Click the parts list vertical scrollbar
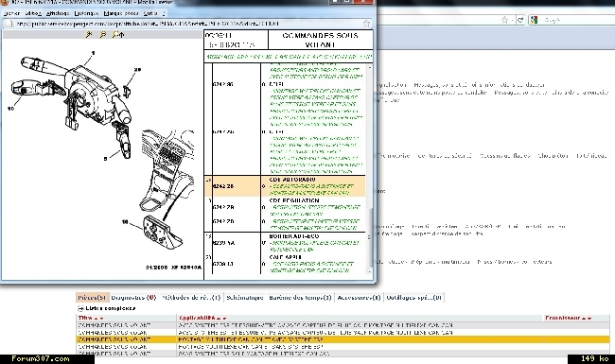This screenshot has width=615, height=364. (x=369, y=168)
